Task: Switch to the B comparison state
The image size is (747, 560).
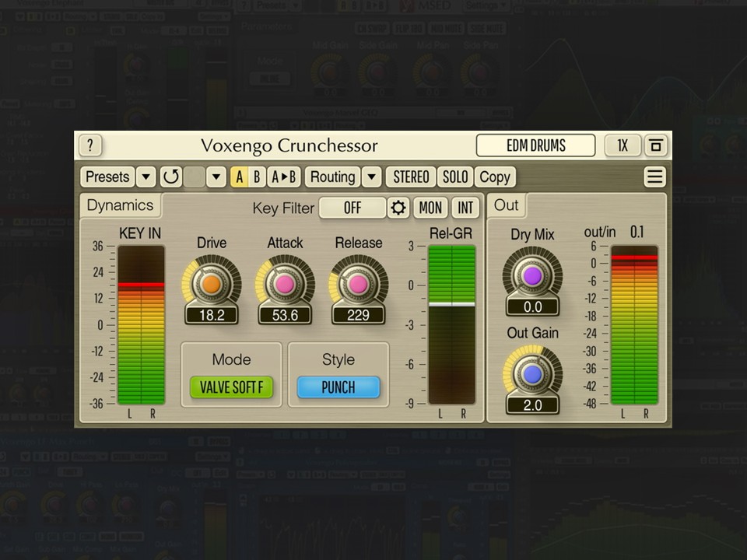Action: [257, 177]
